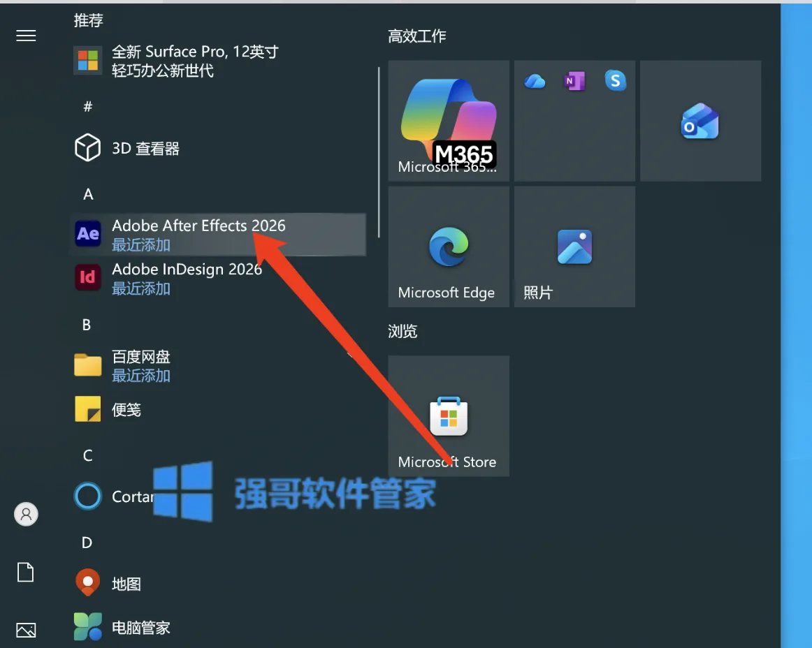Click the Adobe InDesign Id icon
The width and height of the screenshot is (812, 648).
coord(88,277)
